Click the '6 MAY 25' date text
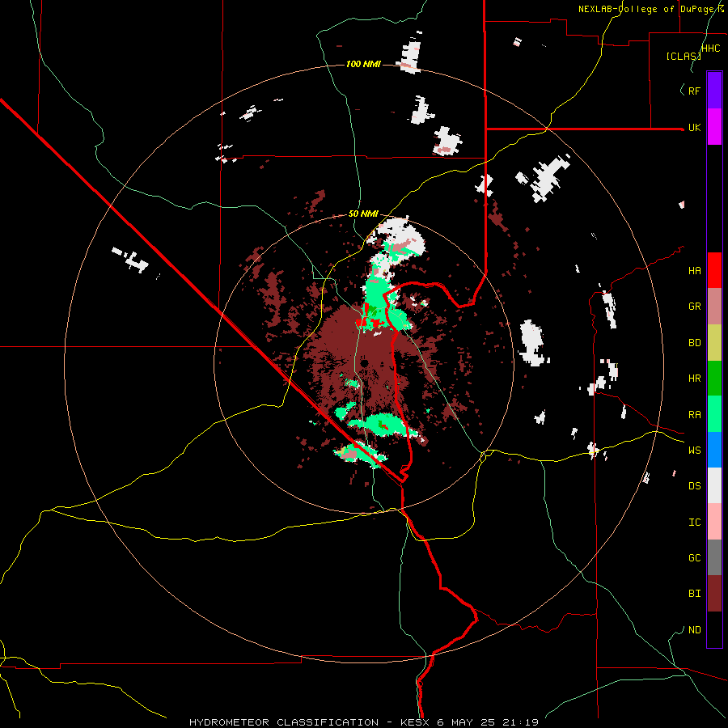 point(468,722)
